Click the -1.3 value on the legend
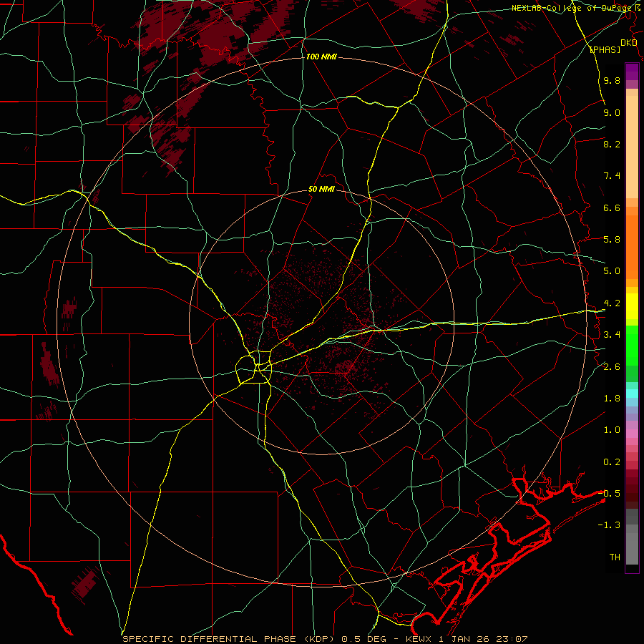 609,525
